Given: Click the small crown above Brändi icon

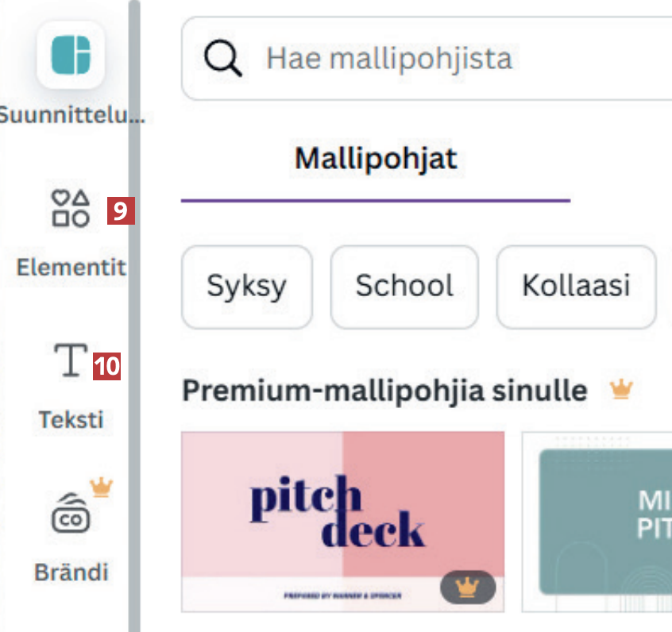Looking at the screenshot, I should (101, 487).
